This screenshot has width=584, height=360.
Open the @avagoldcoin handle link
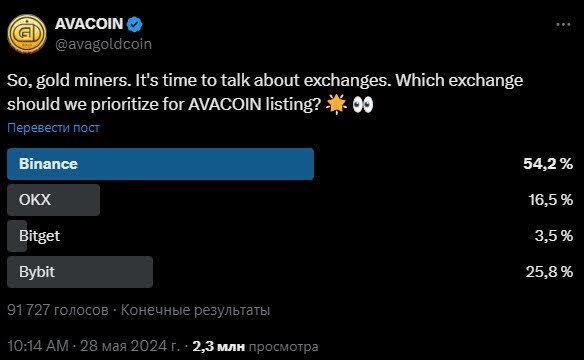click(x=103, y=44)
